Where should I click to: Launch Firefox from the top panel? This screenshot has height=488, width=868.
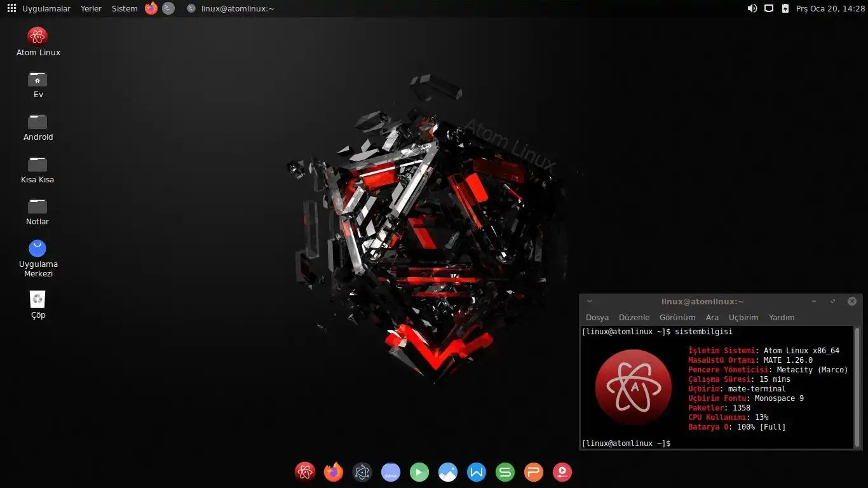click(151, 8)
